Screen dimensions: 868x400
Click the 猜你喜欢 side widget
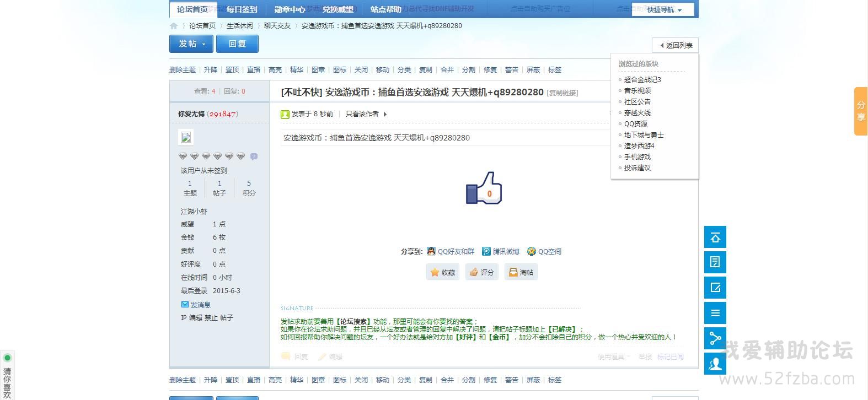[7, 375]
